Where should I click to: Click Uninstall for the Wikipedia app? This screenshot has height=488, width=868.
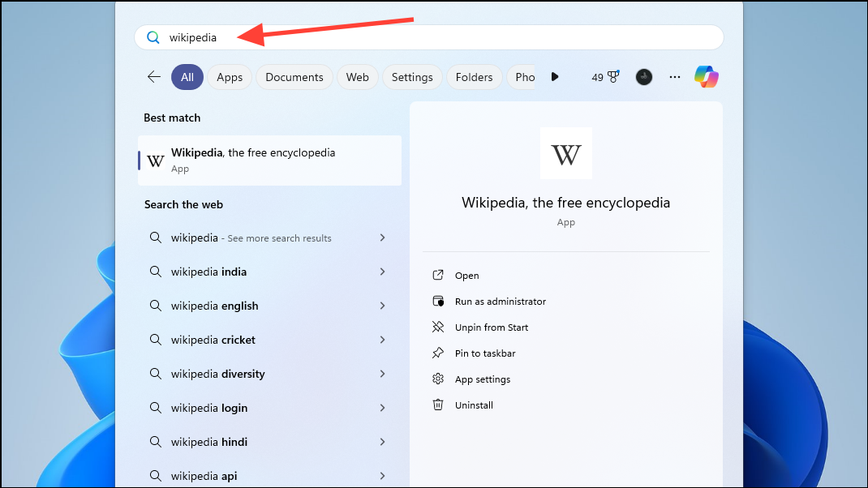click(x=474, y=405)
